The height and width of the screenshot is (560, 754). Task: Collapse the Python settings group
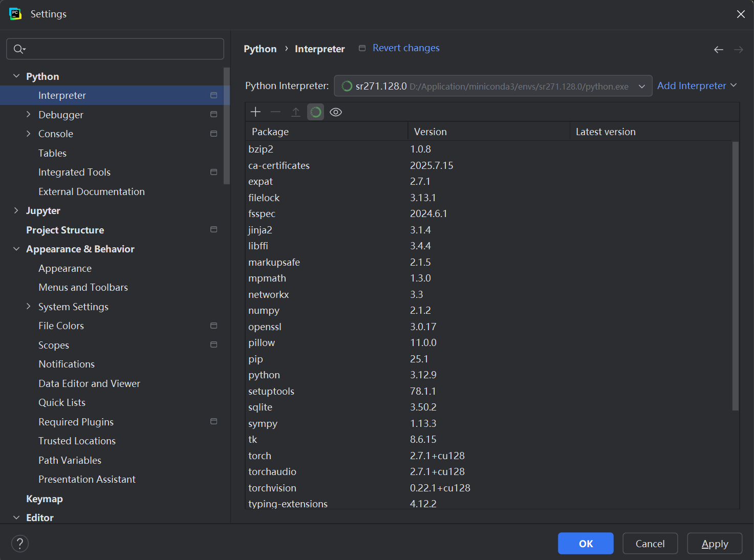[x=16, y=76]
